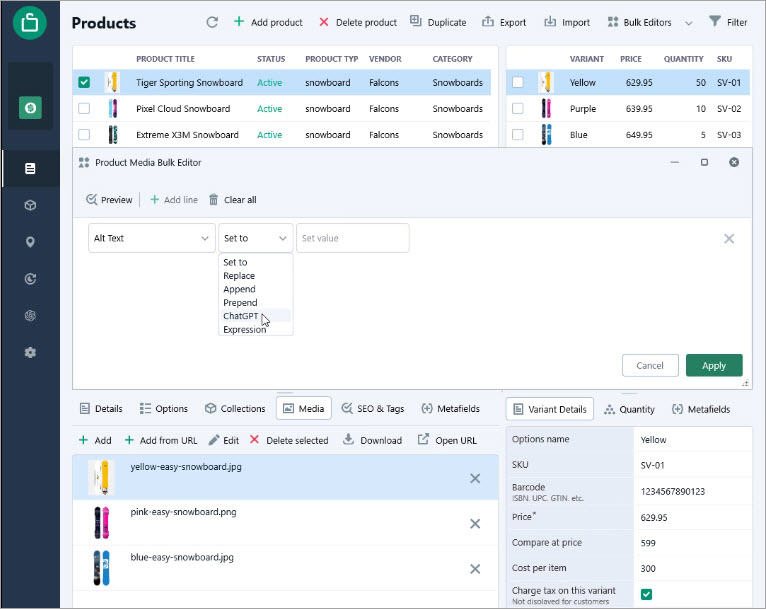
Task: Check the Extreme X3M Snowboard checkbox
Action: 84,134
